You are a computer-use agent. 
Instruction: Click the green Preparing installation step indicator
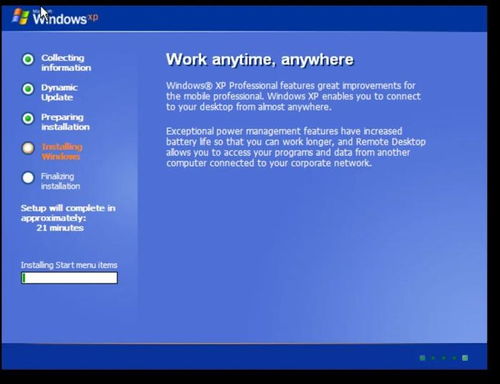(28, 118)
